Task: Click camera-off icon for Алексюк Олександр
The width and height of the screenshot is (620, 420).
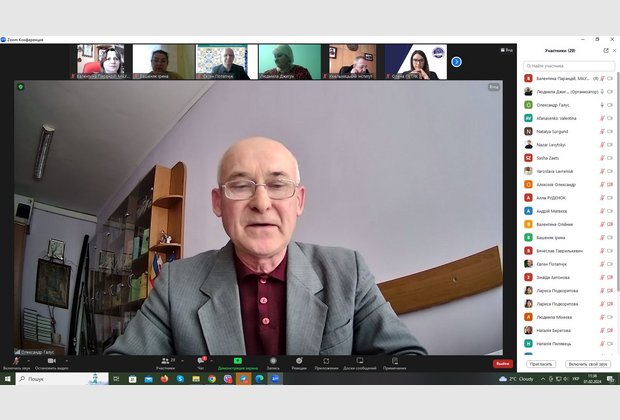Action: tap(610, 185)
